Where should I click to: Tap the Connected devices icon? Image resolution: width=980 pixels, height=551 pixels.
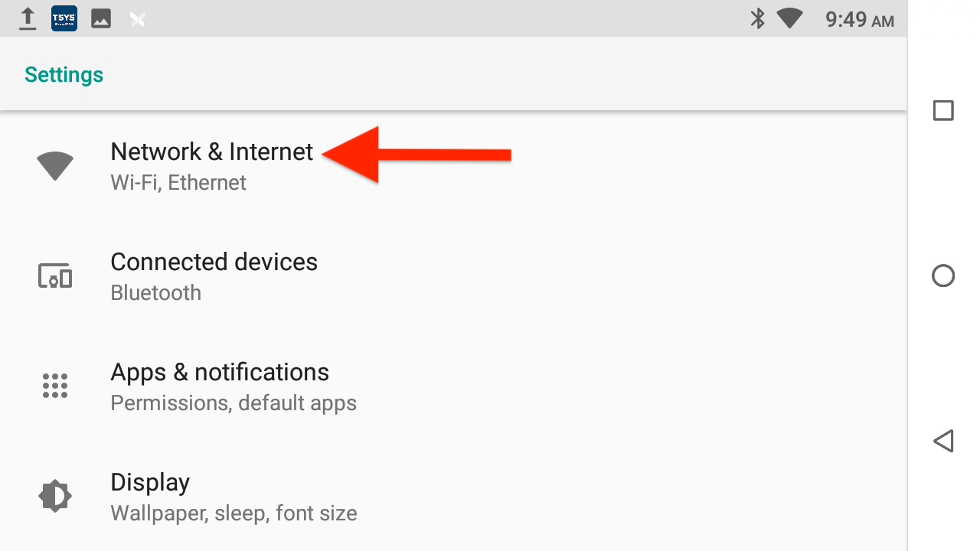54,275
